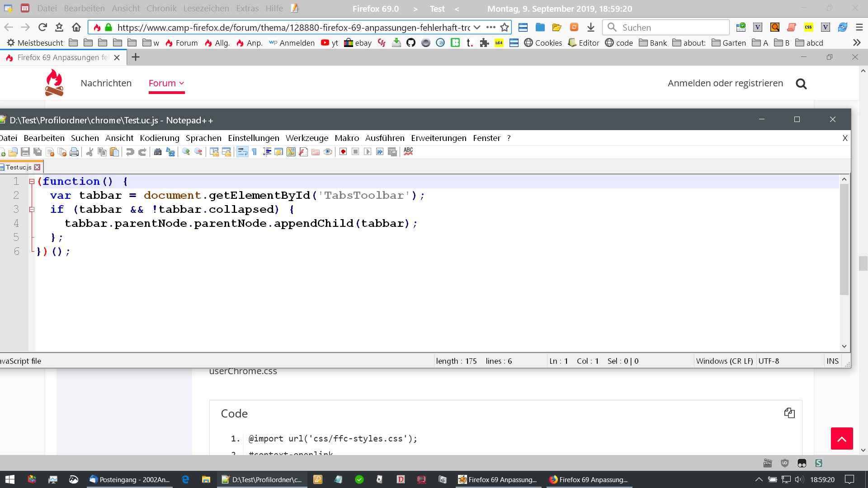Toggle word wrap button in toolbar

pos(242,152)
